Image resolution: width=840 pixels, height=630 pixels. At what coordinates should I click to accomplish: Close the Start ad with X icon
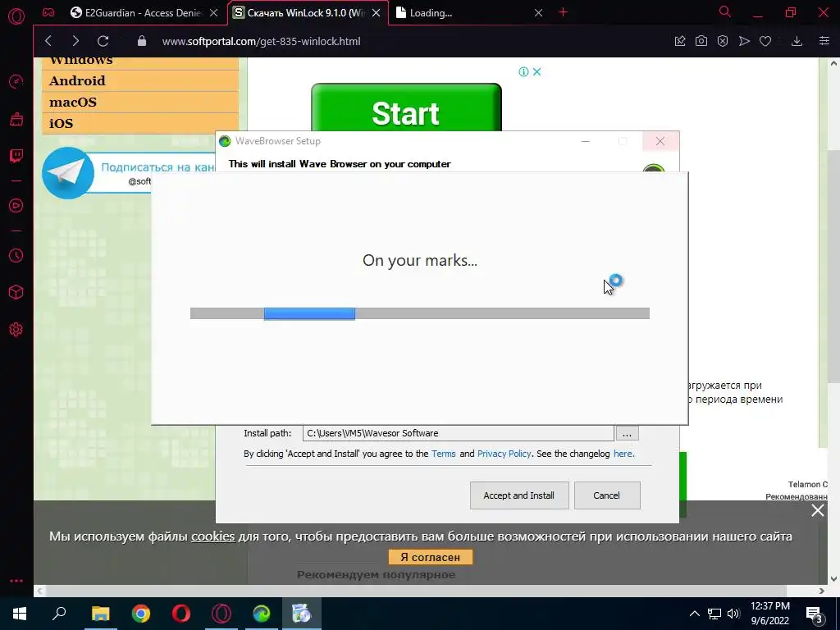(536, 71)
